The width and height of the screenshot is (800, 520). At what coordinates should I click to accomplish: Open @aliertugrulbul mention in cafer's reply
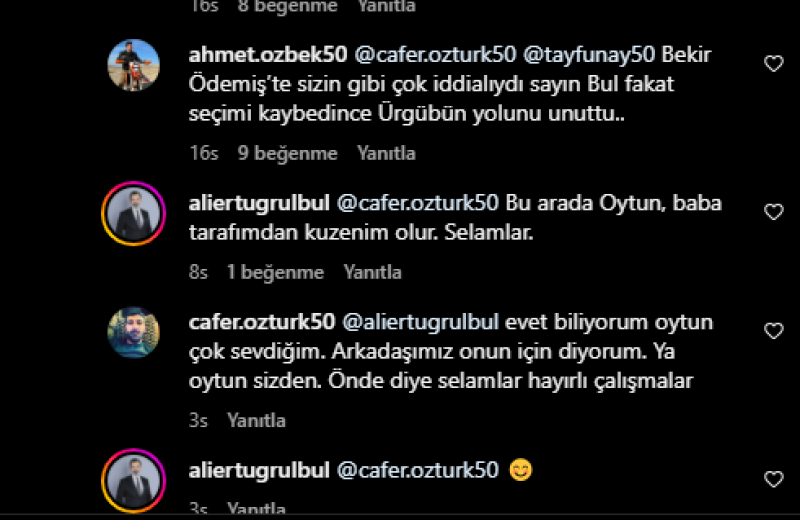pyautogui.click(x=420, y=322)
